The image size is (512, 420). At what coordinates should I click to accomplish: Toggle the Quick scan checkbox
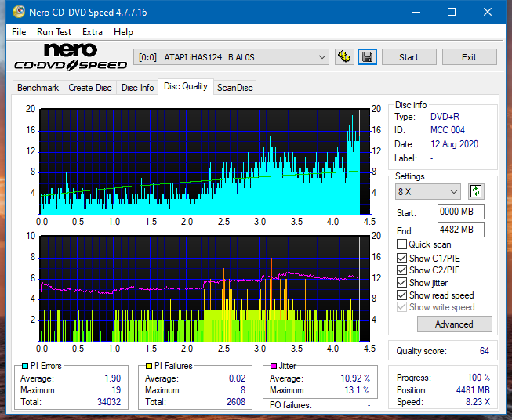click(x=401, y=244)
